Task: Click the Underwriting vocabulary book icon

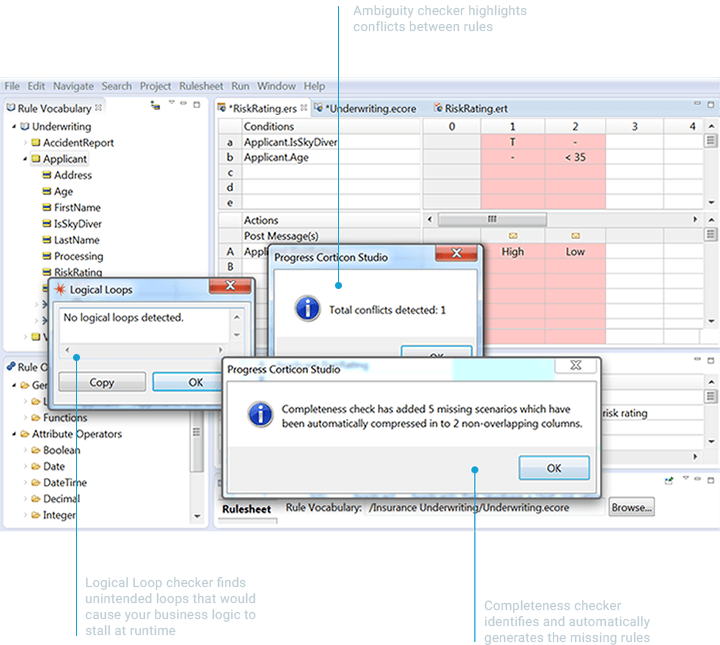Action: (25, 126)
